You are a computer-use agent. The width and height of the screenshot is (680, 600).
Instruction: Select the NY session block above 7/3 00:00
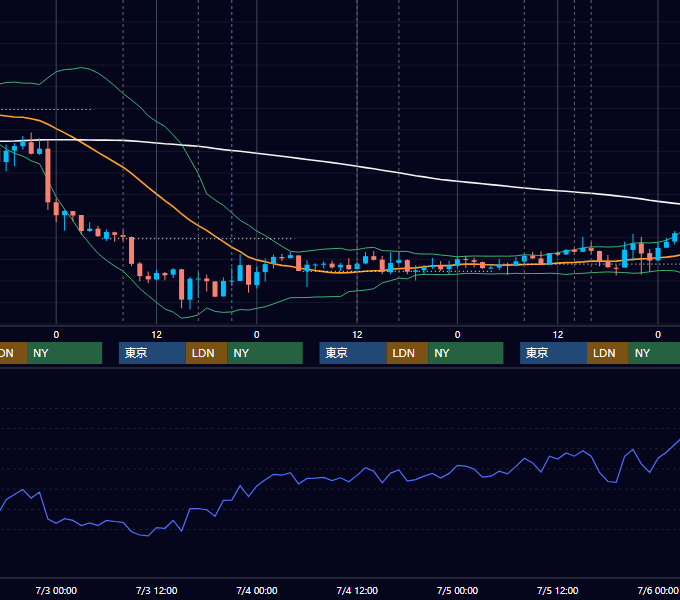64,353
